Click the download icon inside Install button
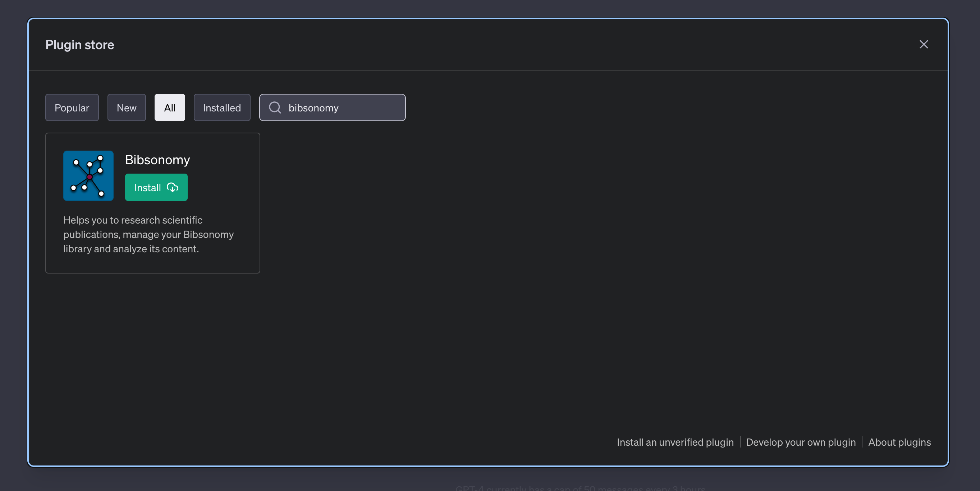The height and width of the screenshot is (491, 980). pos(173,187)
